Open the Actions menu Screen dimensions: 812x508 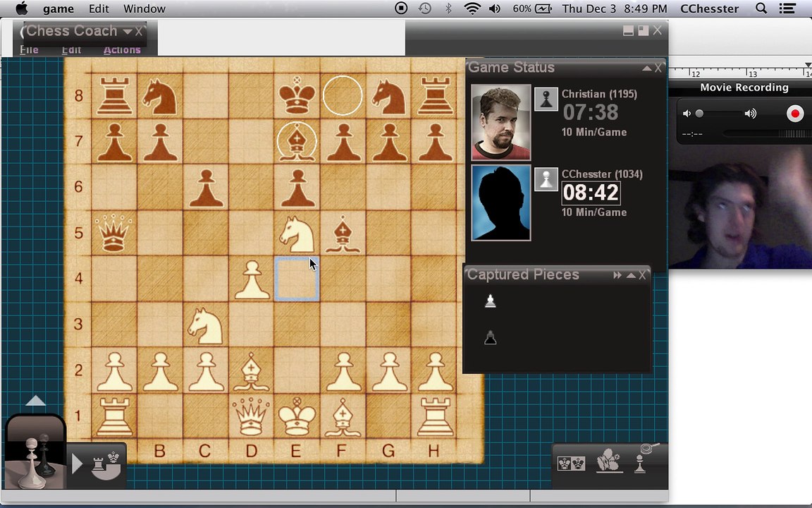(x=122, y=50)
